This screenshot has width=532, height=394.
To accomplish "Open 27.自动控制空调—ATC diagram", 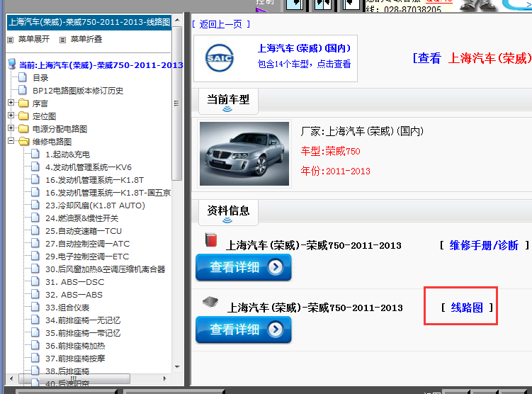I will (88, 244).
